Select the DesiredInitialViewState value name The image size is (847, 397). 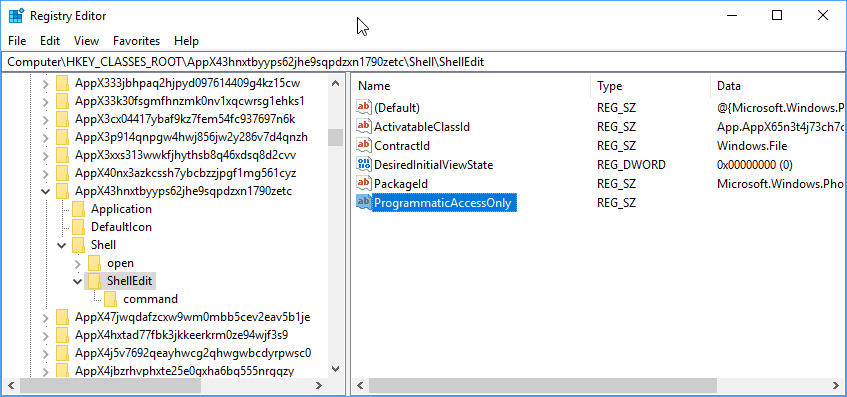coord(434,165)
